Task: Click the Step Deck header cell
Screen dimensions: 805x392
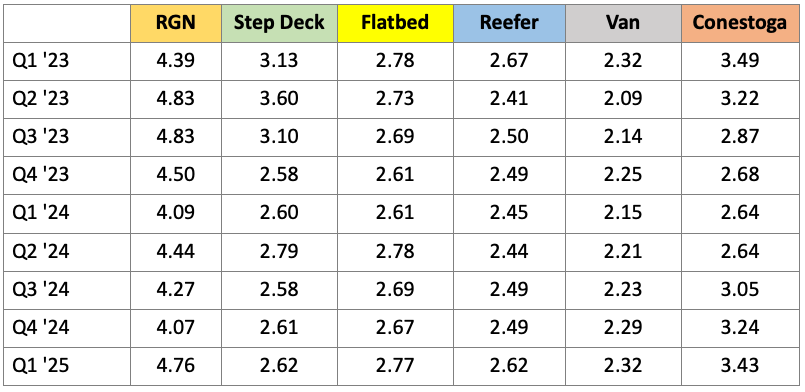Action: point(279,23)
